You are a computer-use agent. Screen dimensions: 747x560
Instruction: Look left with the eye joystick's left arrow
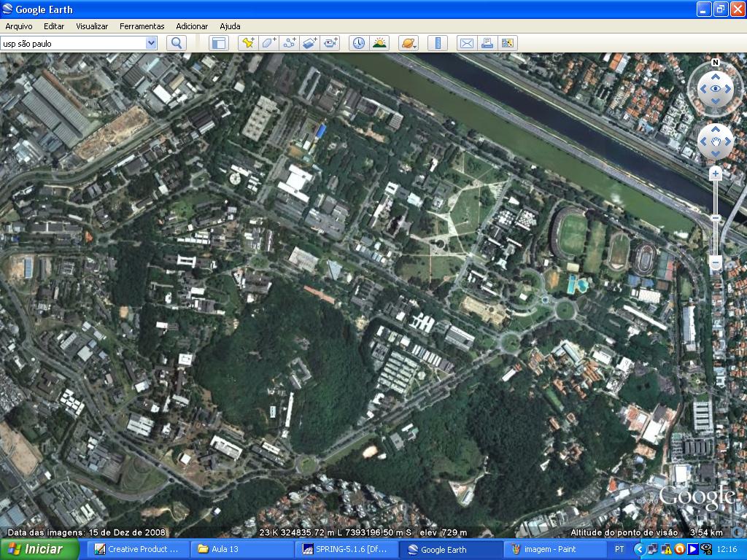click(x=703, y=89)
